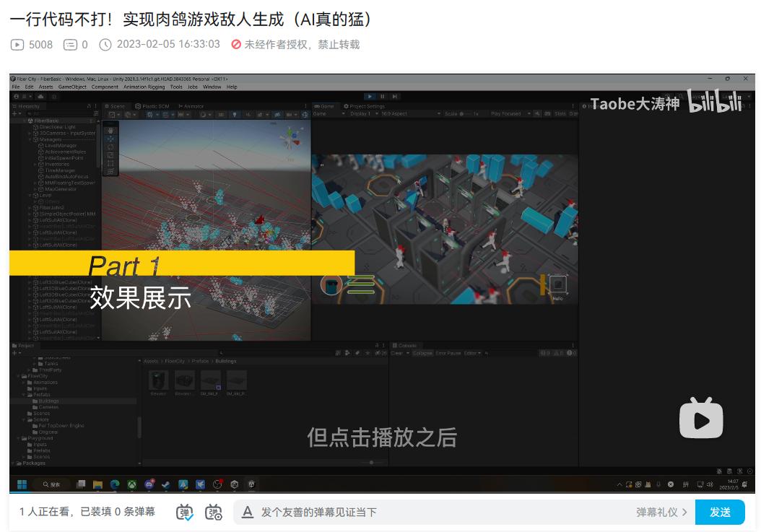Collapse the Prefabs folder in Project
This screenshot has width=761, height=532.
(x=25, y=395)
